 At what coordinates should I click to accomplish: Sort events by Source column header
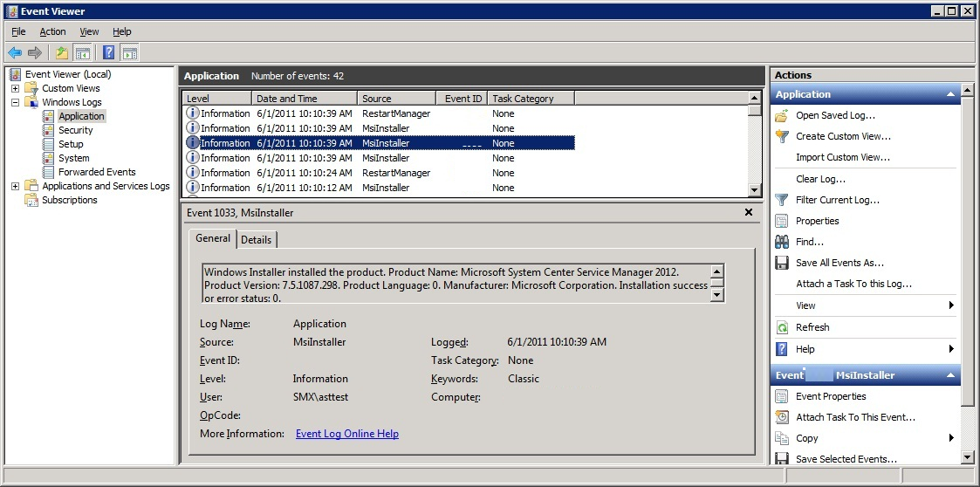click(x=396, y=98)
